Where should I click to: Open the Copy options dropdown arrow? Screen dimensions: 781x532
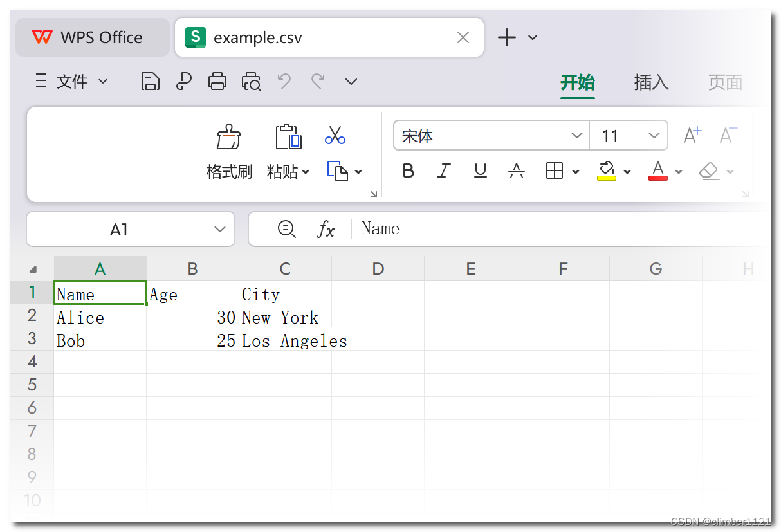click(x=358, y=172)
